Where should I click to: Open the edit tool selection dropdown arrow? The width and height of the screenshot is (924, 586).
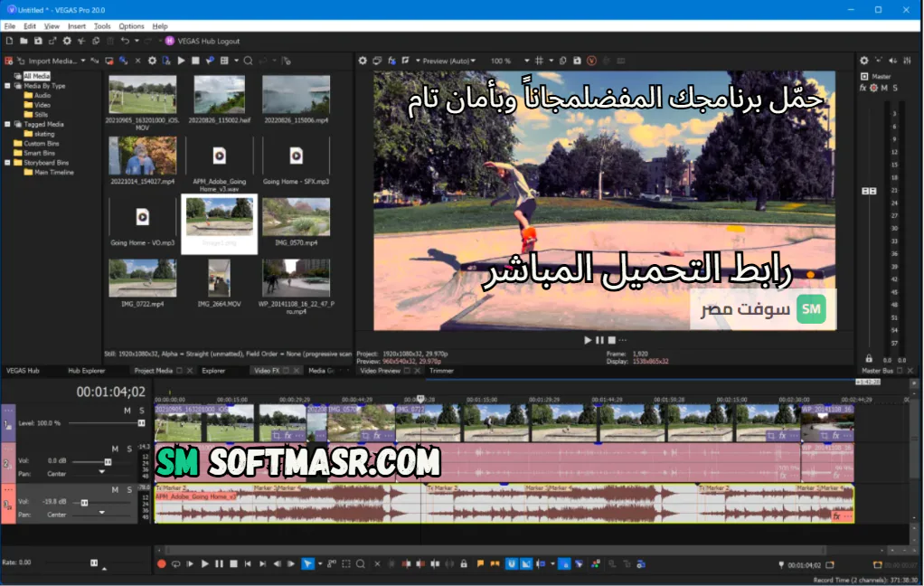pos(320,564)
